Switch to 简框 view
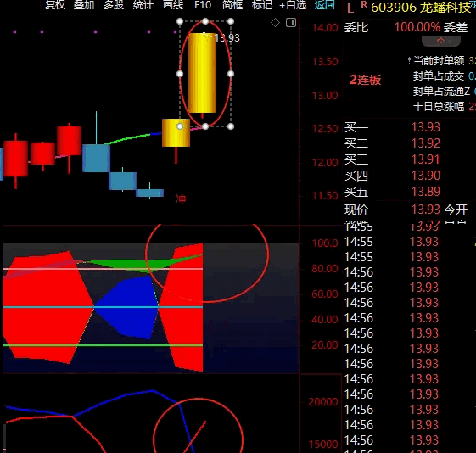 coord(232,5)
